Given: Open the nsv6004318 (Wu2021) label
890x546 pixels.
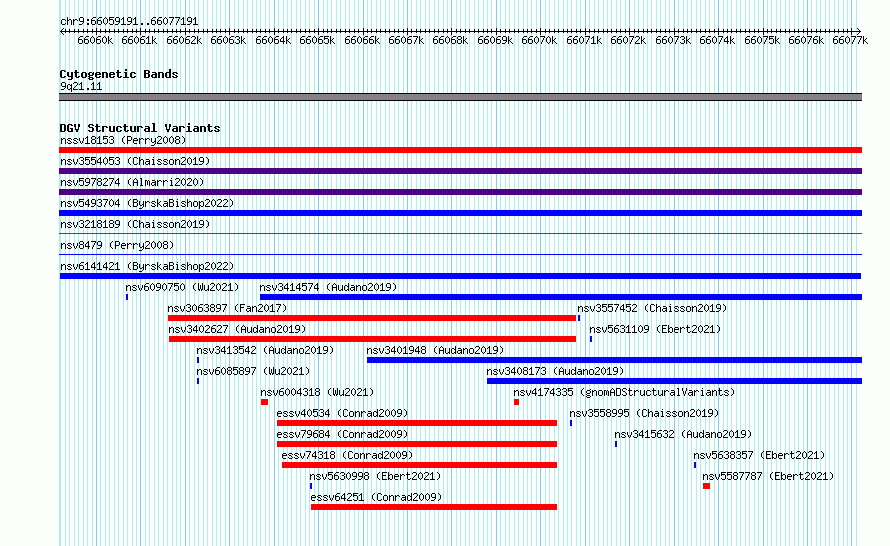Looking at the screenshot, I should [317, 392].
